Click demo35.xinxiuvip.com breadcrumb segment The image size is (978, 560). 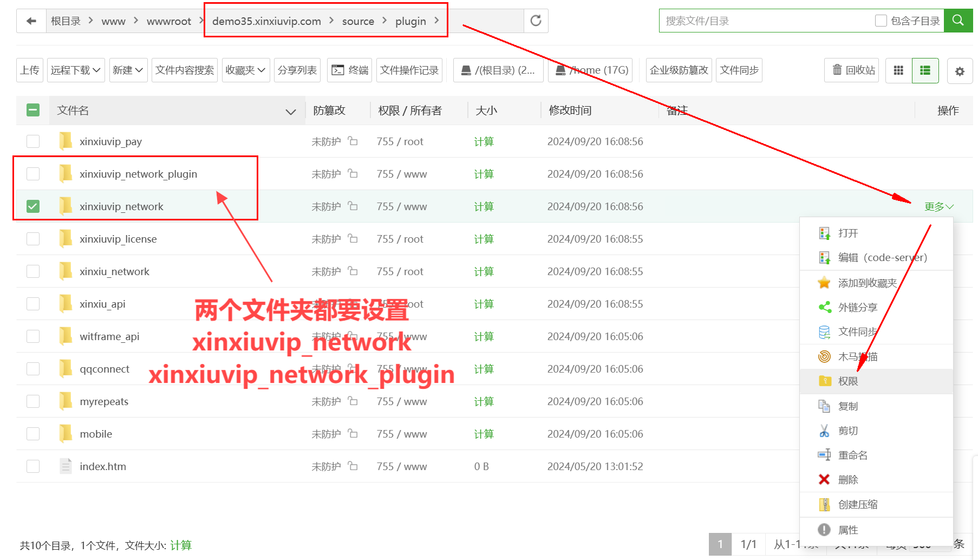tap(266, 21)
